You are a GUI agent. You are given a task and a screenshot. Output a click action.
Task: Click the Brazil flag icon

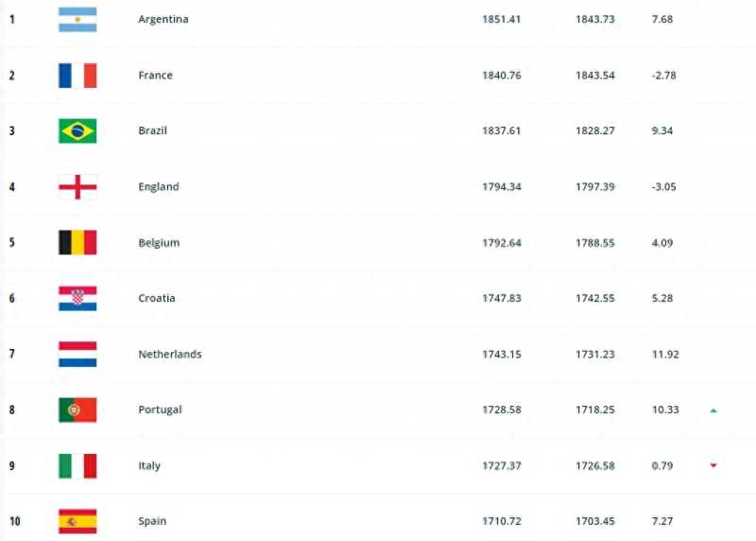(77, 131)
